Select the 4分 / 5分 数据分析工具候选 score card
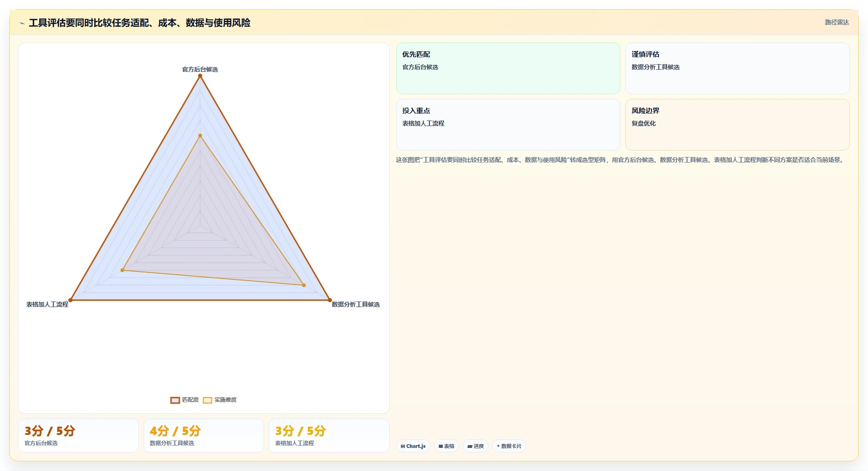 coord(204,435)
